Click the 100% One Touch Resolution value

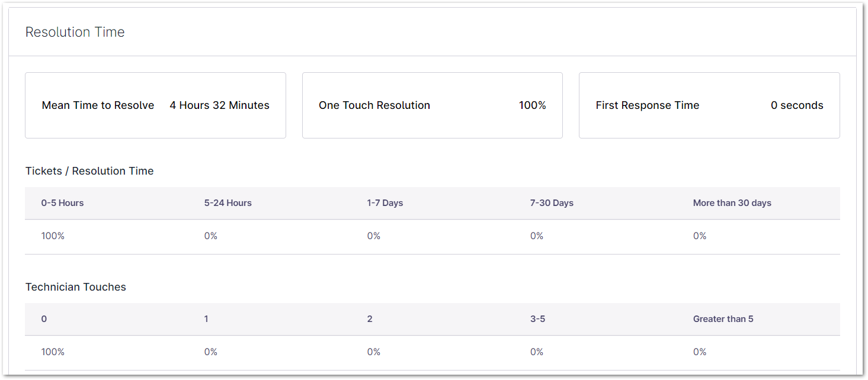pos(532,105)
